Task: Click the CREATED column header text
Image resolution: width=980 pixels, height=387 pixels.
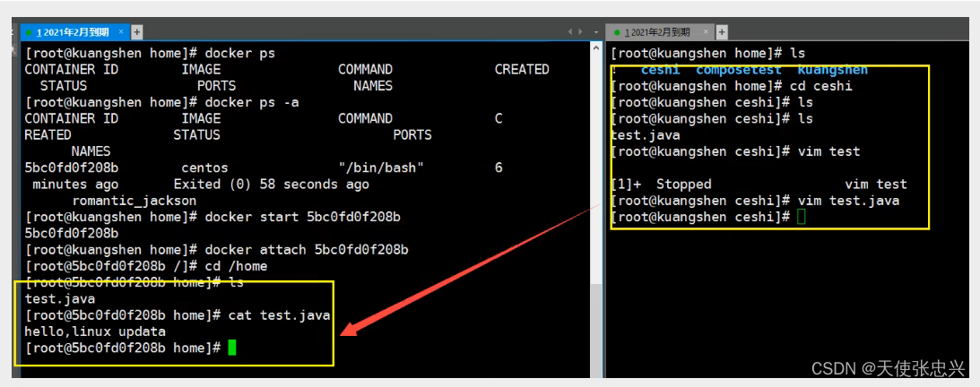Action: coord(522,69)
